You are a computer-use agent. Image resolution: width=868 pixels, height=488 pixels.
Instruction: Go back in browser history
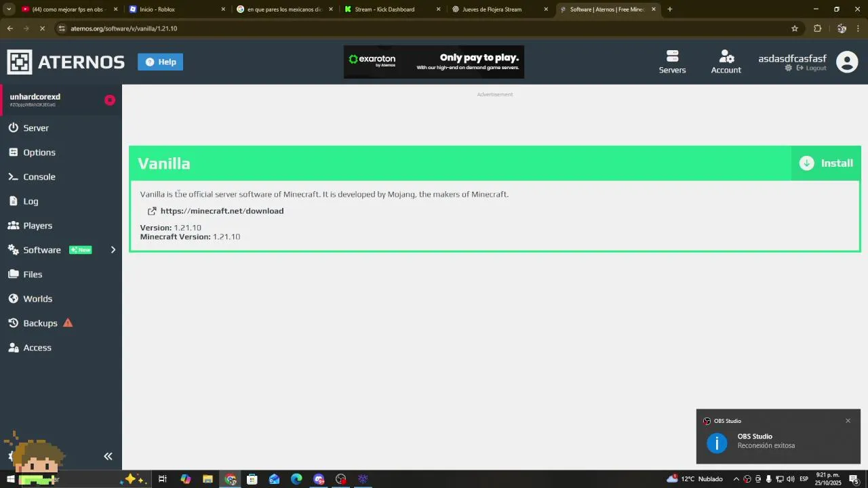10,28
